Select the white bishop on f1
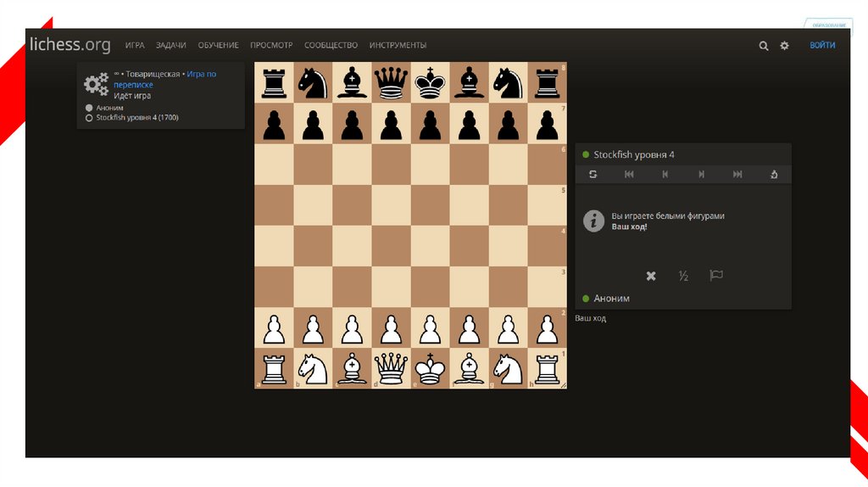The width and height of the screenshot is (868, 487). pos(469,368)
